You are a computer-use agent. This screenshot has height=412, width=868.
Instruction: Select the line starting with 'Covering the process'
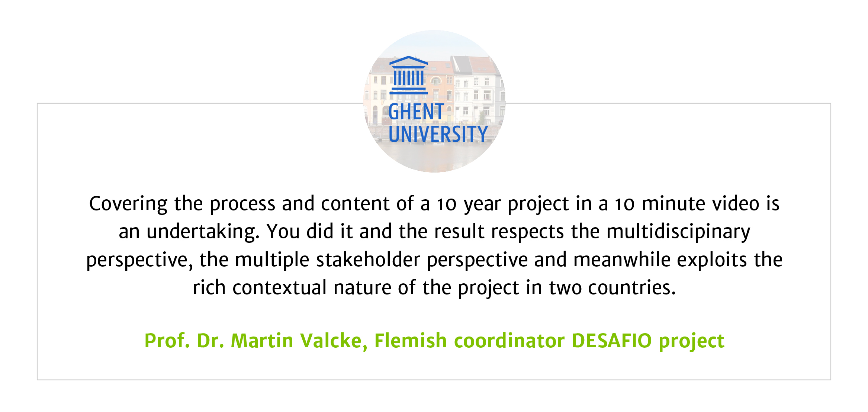(434, 204)
